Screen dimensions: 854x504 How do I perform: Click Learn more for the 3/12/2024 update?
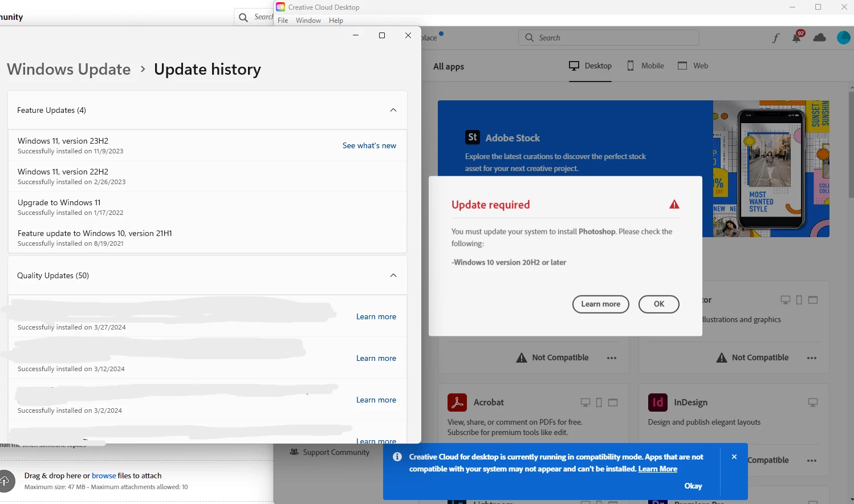click(376, 358)
